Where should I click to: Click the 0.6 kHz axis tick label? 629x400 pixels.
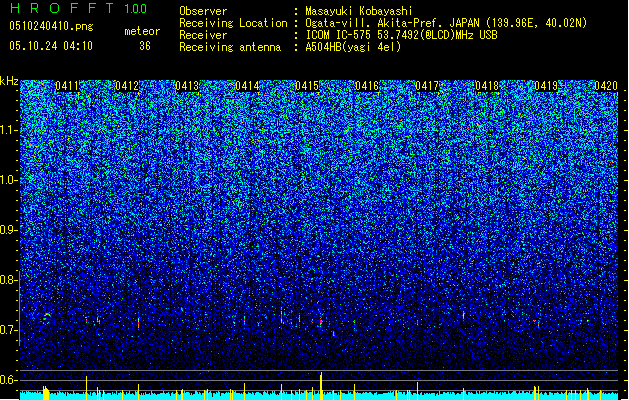pyautogui.click(x=9, y=380)
